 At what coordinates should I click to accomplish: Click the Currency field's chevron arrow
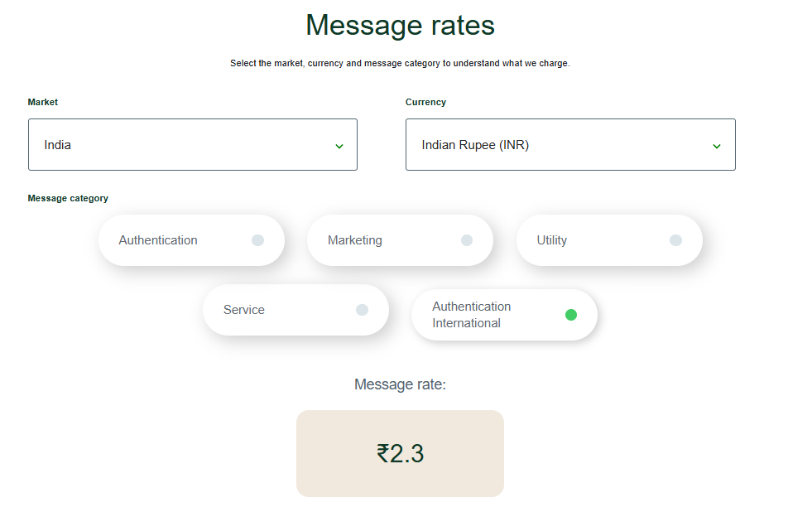point(717,144)
